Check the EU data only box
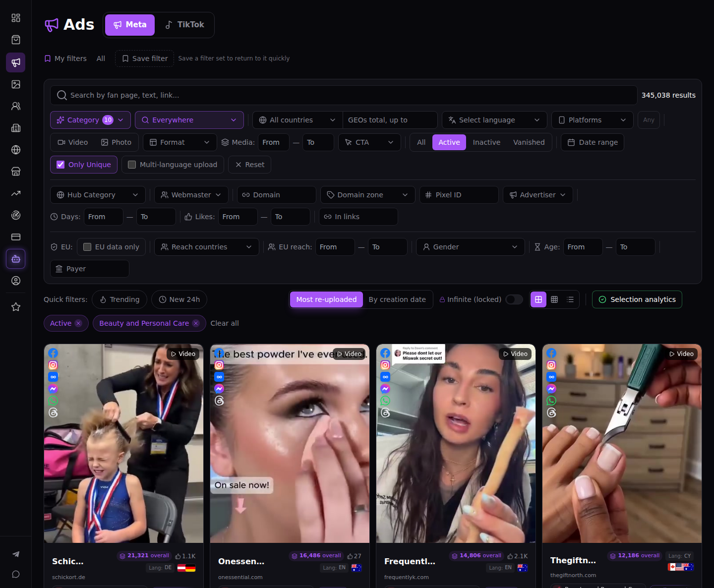Screen dimensions: 714x588 87,247
